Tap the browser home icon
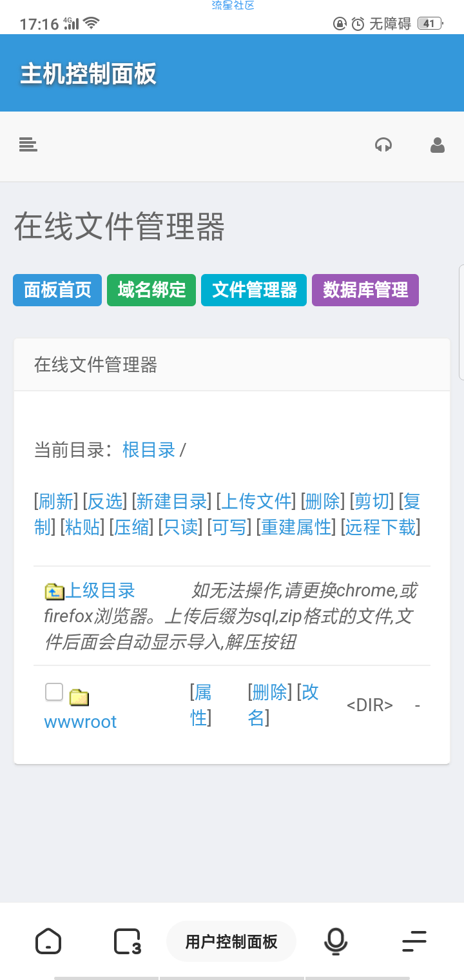 tap(48, 941)
